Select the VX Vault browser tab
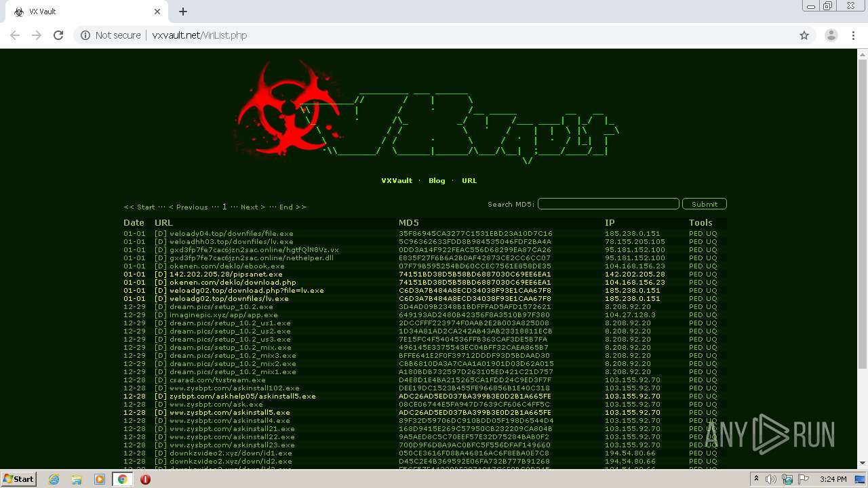 pos(87,12)
